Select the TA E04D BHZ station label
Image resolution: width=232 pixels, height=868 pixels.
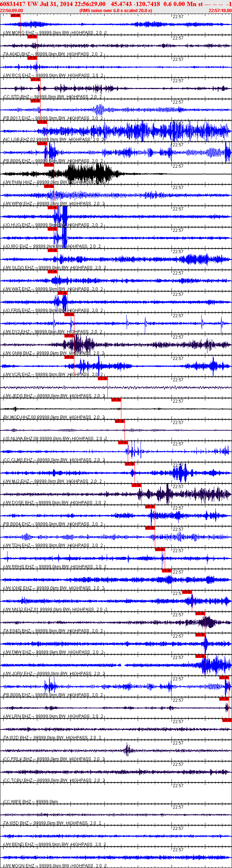coord(17,631)
